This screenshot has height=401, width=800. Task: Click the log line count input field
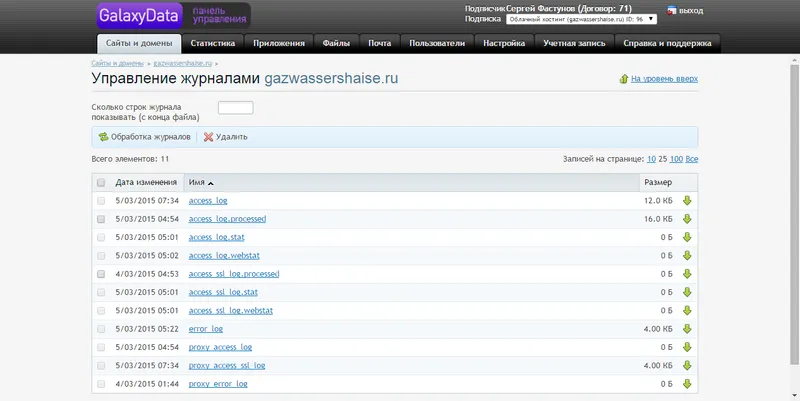click(236, 108)
